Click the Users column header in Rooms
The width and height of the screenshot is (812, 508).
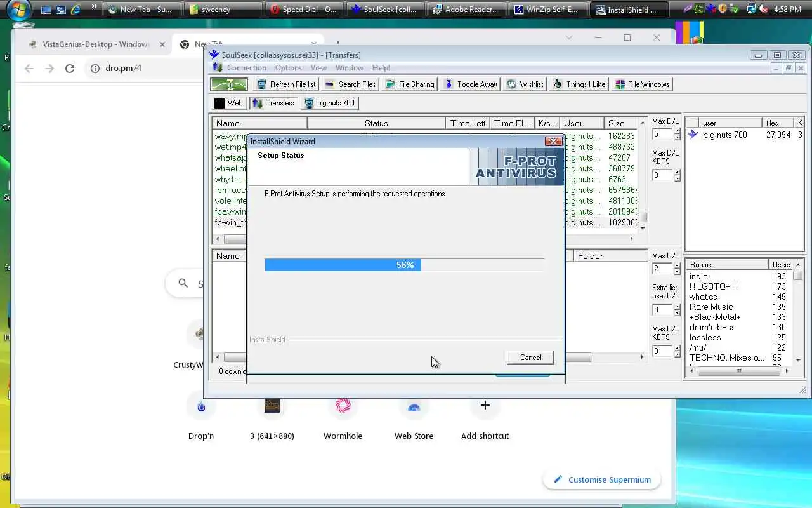tap(780, 265)
